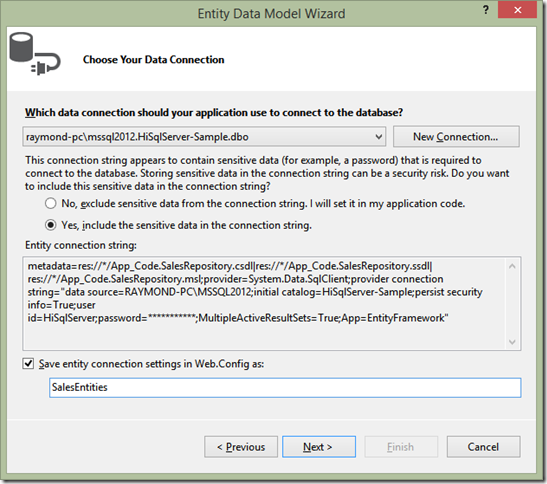The width and height of the screenshot is (547, 484).
Task: Cancel the wizard
Action: coord(484,447)
